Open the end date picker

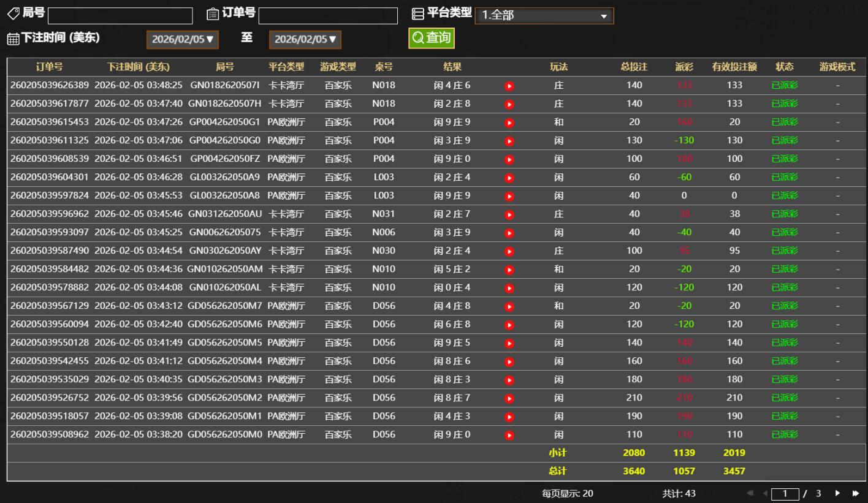coord(305,39)
